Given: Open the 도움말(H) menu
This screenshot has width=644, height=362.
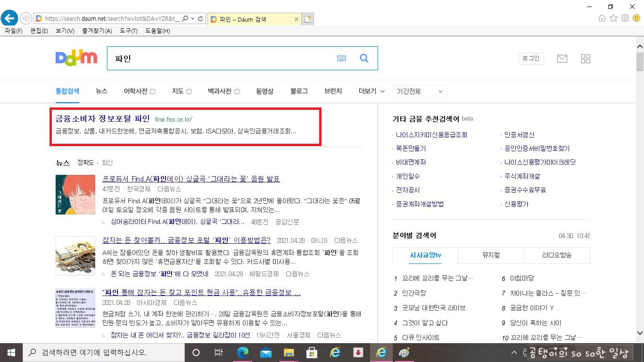Looking at the screenshot, I should 157,31.
